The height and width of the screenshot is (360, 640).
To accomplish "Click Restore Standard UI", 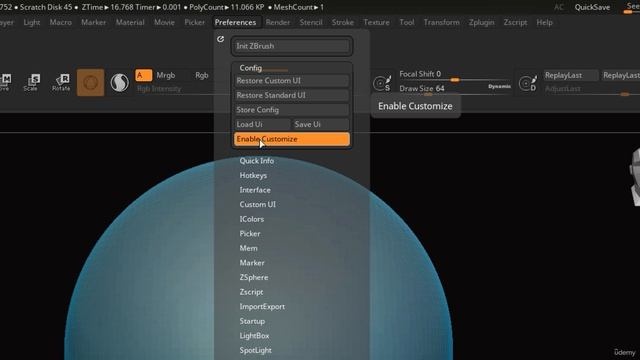I will (292, 96).
